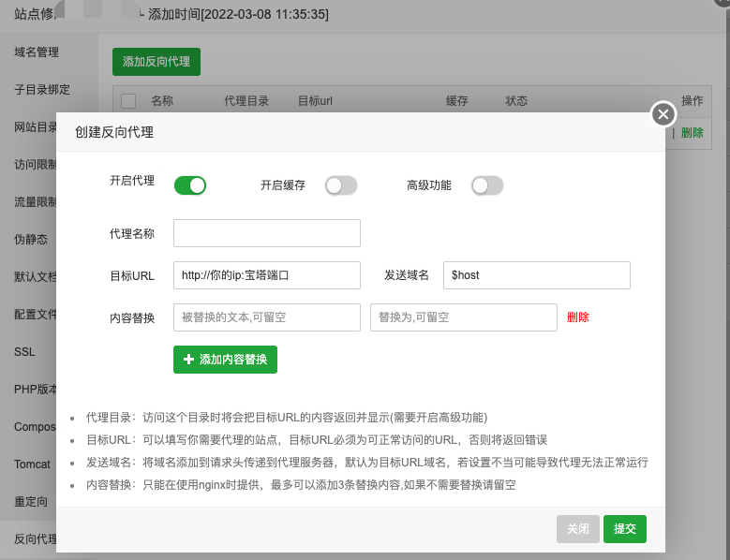The image size is (730, 560).
Task: Turn on the 高级功能 switch
Action: tap(487, 185)
